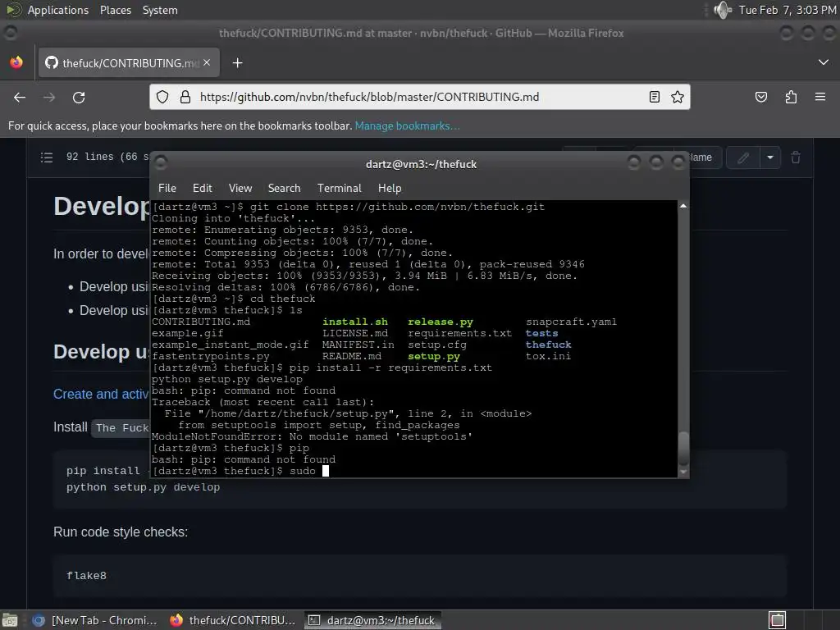Click the tests directory in terminal
Image resolution: width=840 pixels, height=630 pixels.
[541, 333]
